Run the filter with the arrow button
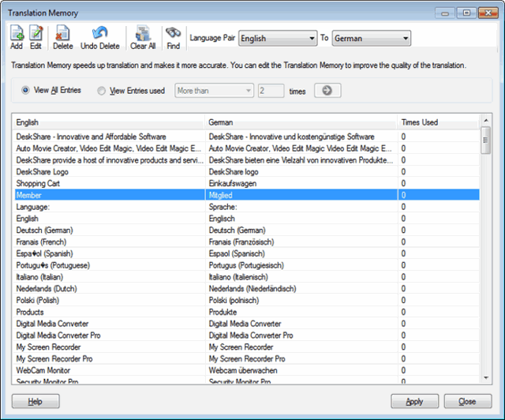Viewport: 505px width, 420px height. (327, 91)
